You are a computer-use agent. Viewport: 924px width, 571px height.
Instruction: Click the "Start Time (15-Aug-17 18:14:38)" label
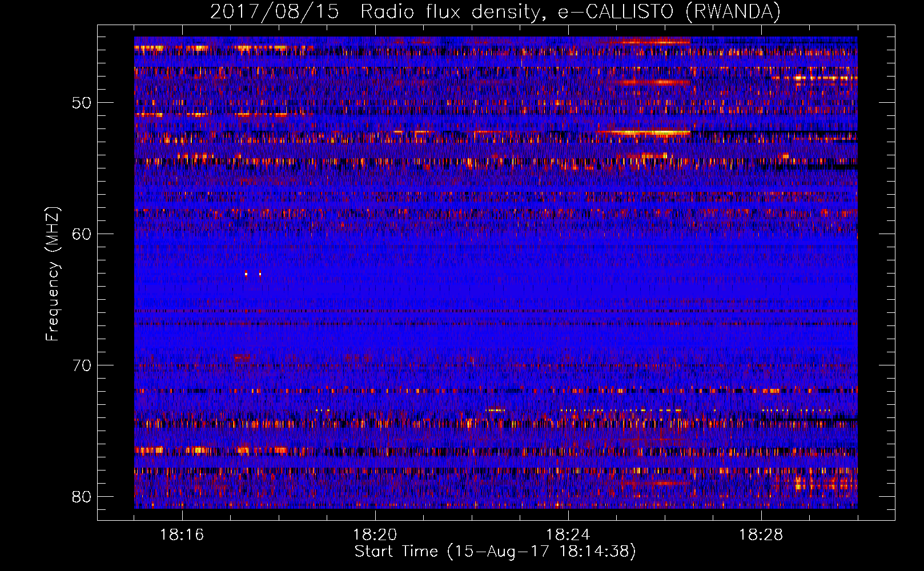point(495,552)
